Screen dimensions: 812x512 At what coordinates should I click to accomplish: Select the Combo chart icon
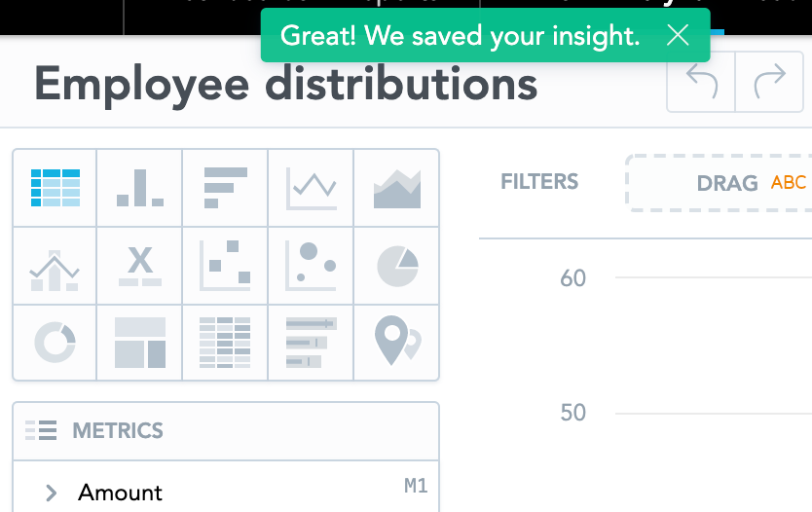click(55, 266)
